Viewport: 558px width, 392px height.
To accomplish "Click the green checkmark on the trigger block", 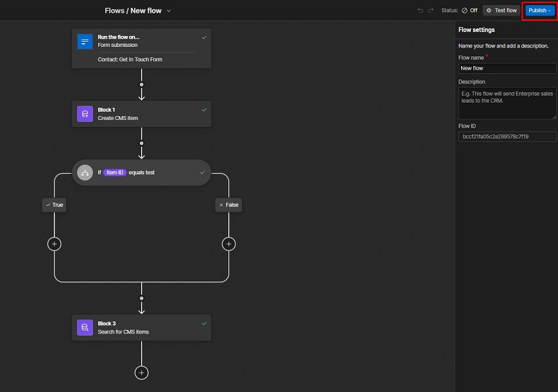I will coord(203,37).
